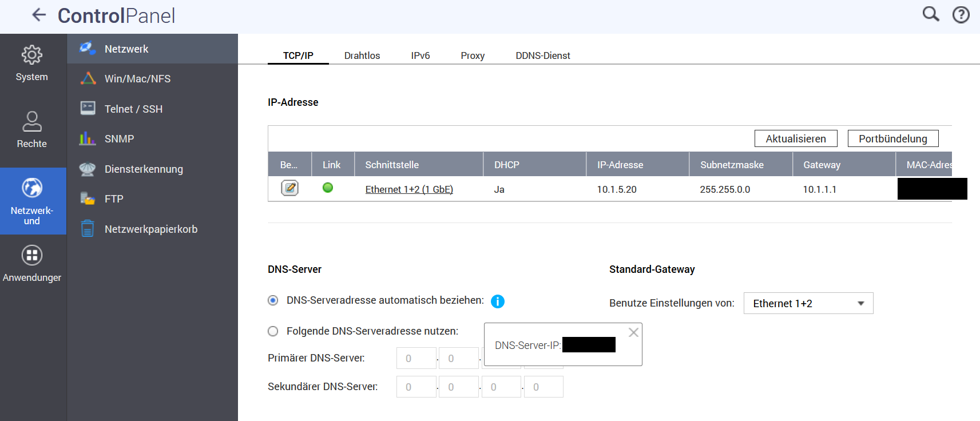The width and height of the screenshot is (980, 421).
Task: Click the Netzwerkpapierkorb bin icon
Action: (88, 228)
